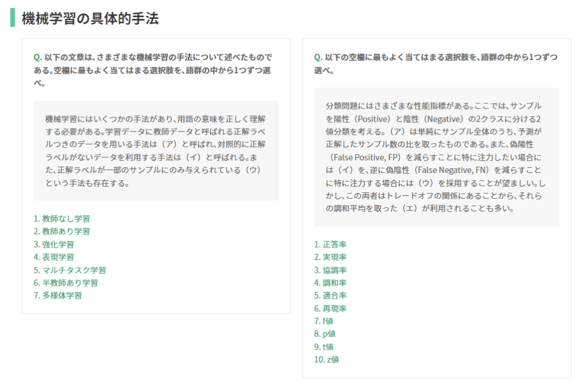This screenshot has width=588, height=382.
Task: Select option 8. p値
Action: pyautogui.click(x=325, y=334)
